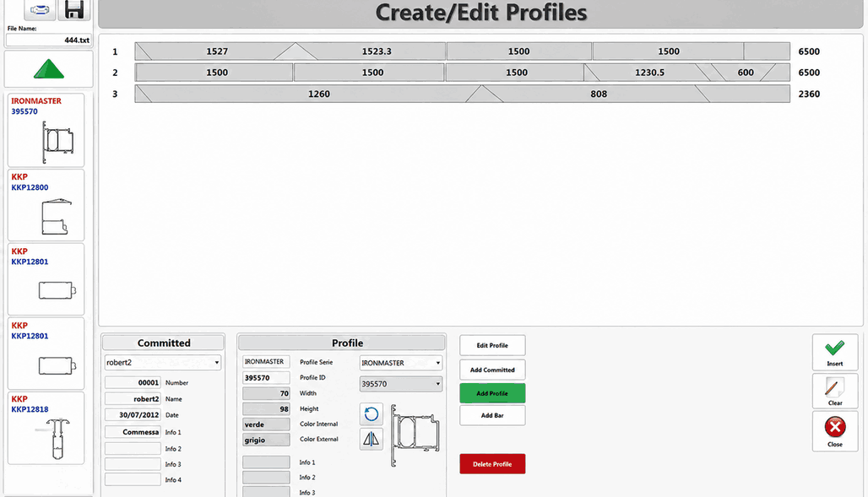
Task: Click the Add Bar button
Action: (x=492, y=416)
